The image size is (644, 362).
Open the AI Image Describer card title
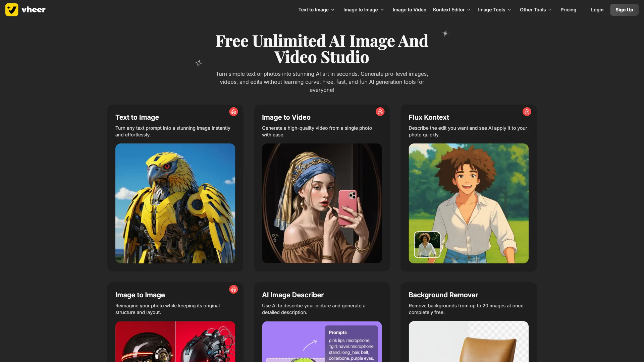click(x=292, y=295)
